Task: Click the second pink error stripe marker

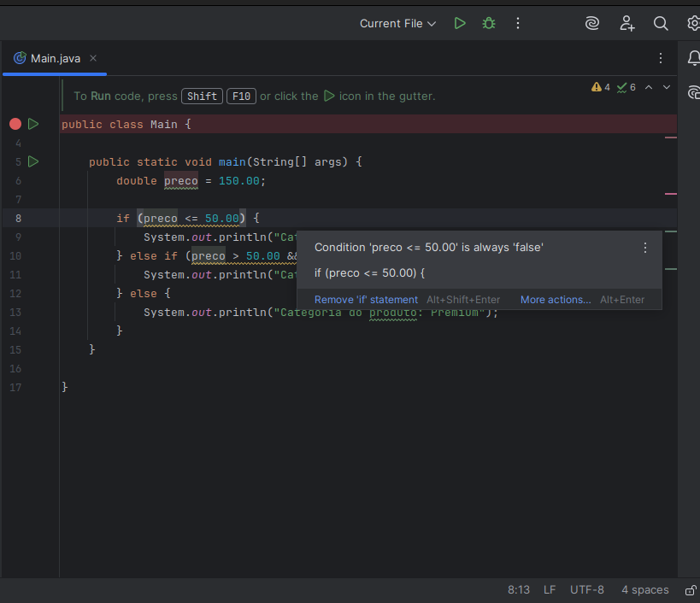Action: coord(671,194)
